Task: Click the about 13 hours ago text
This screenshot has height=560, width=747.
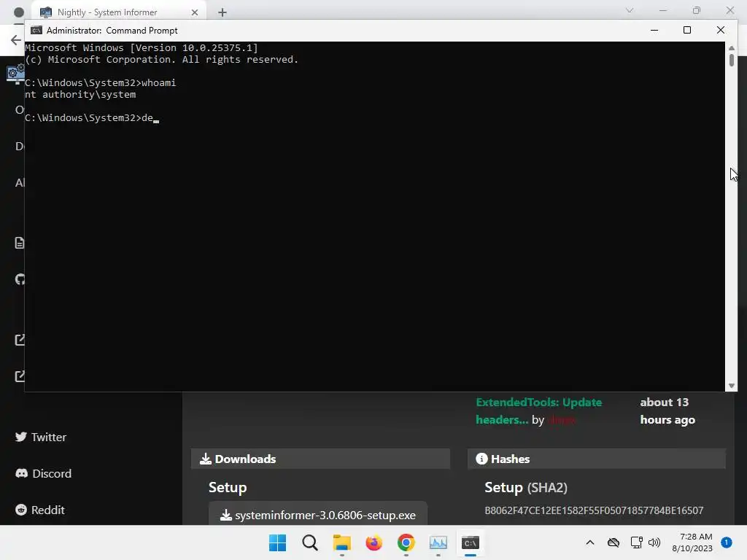Action: (x=667, y=411)
